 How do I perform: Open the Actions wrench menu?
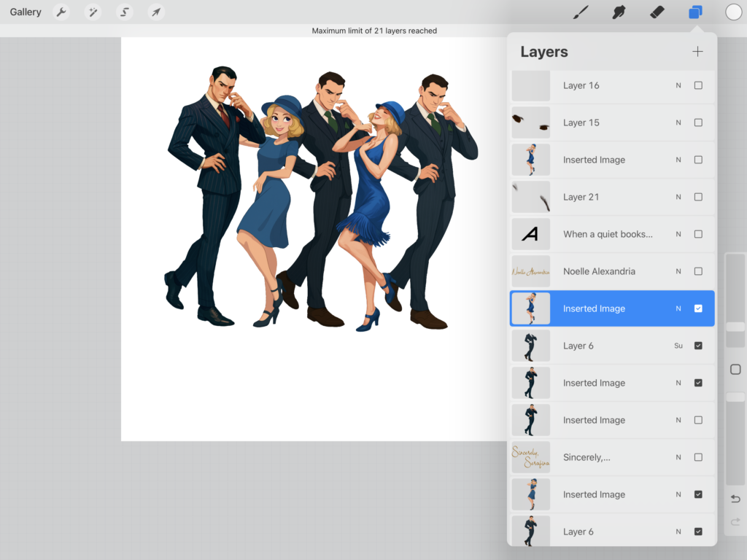click(62, 12)
